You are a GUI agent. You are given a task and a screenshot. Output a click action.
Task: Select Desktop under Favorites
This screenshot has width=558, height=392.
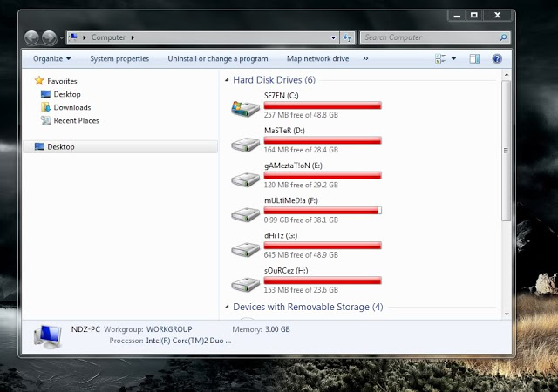(x=67, y=94)
